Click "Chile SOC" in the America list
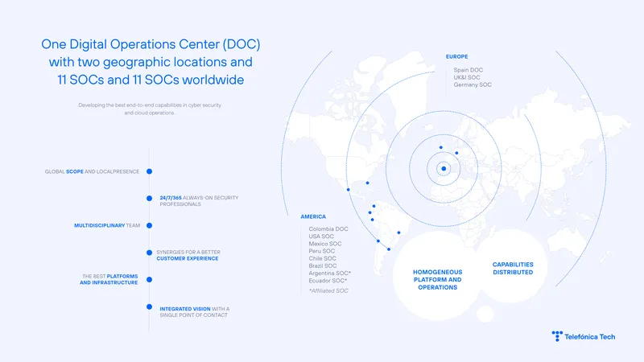This screenshot has height=362, width=644. click(323, 258)
